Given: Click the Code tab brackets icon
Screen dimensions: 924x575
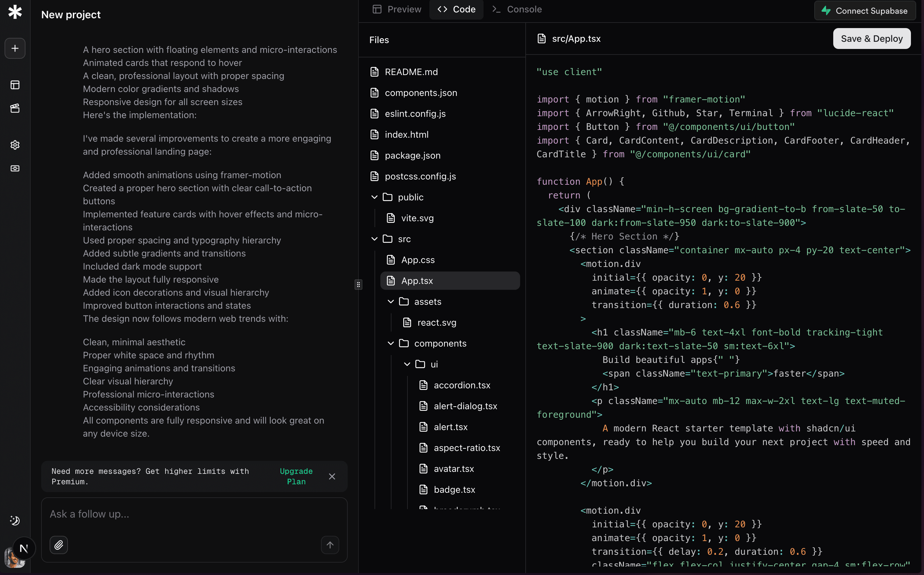Looking at the screenshot, I should (x=442, y=9).
